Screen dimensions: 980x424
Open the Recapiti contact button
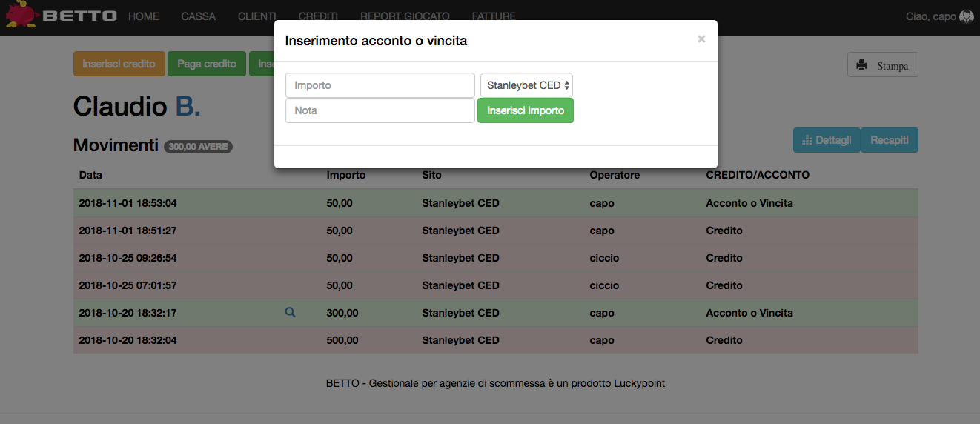pyautogui.click(x=889, y=140)
